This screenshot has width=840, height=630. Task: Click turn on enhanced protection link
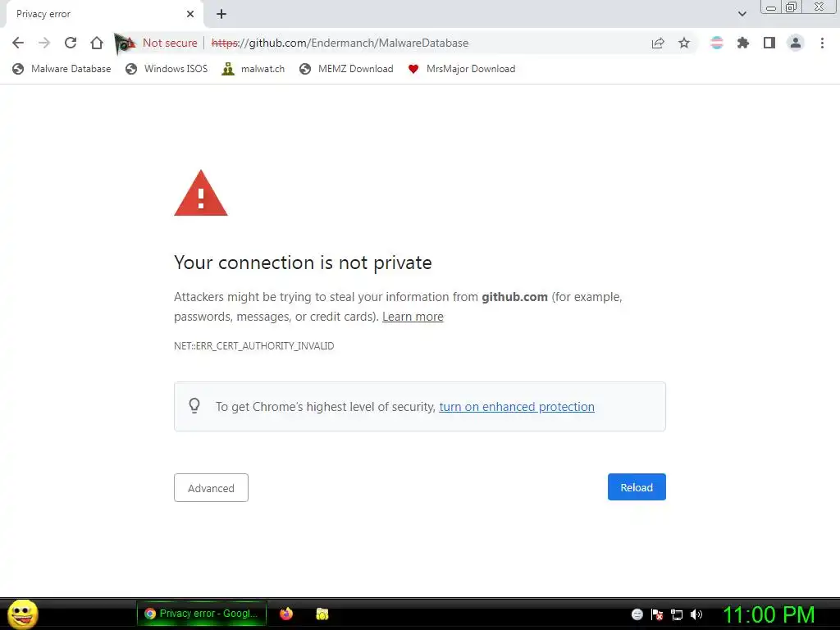click(517, 407)
